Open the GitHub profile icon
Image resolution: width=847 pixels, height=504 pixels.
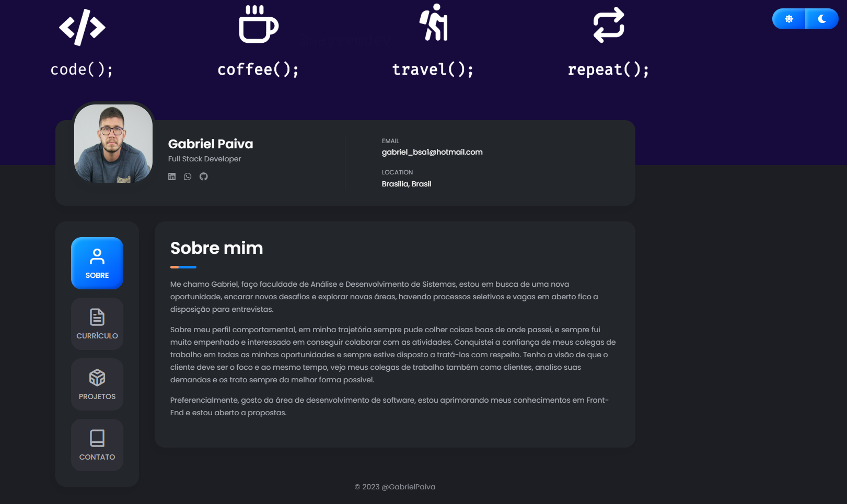[x=204, y=177]
